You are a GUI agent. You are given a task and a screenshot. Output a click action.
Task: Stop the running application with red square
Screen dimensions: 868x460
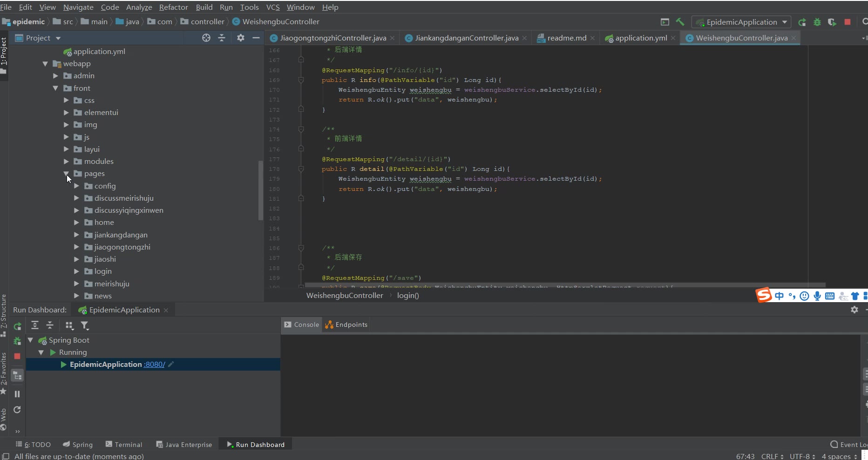coord(848,22)
